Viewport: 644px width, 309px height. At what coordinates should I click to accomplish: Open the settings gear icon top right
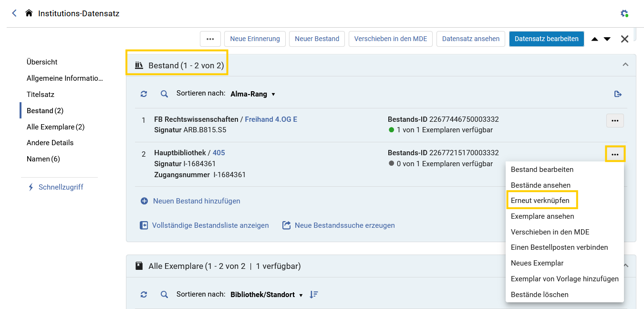(624, 13)
